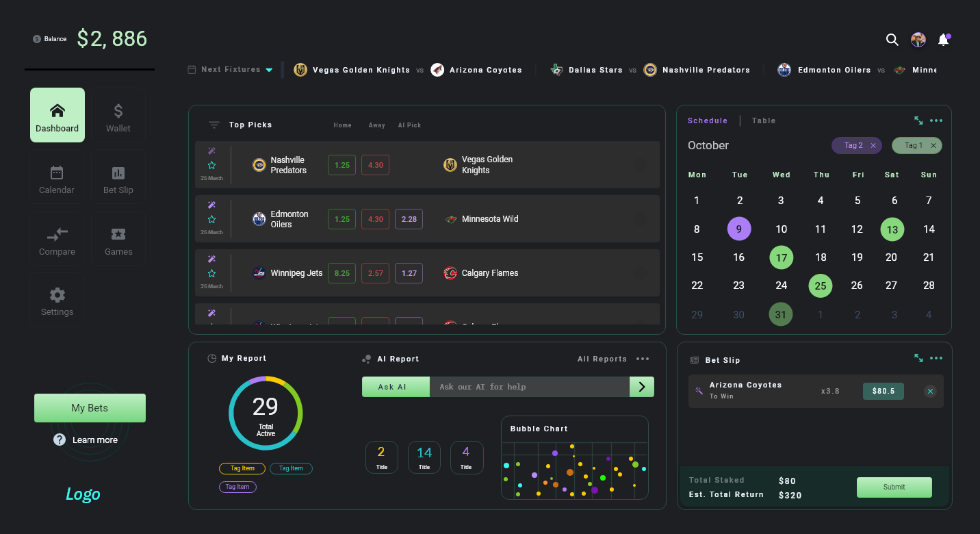This screenshot has width=980, height=534.
Task: Expand the Next Fixtures dropdown
Action: (269, 70)
